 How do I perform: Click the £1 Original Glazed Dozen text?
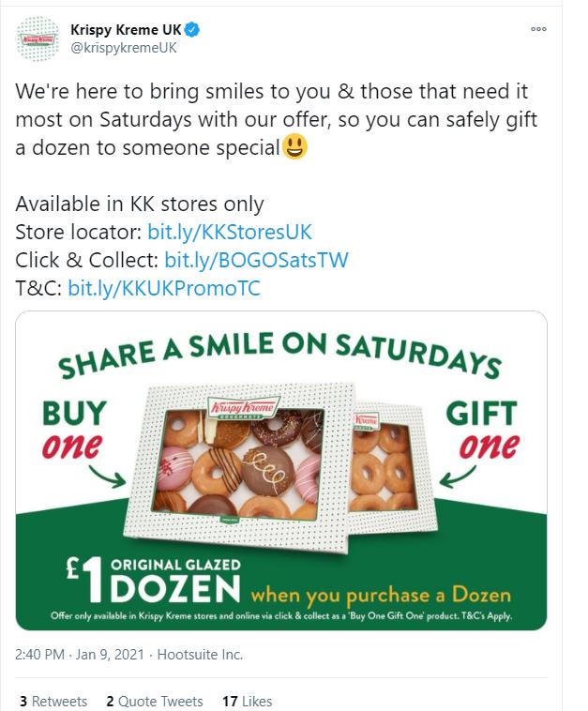(153, 581)
